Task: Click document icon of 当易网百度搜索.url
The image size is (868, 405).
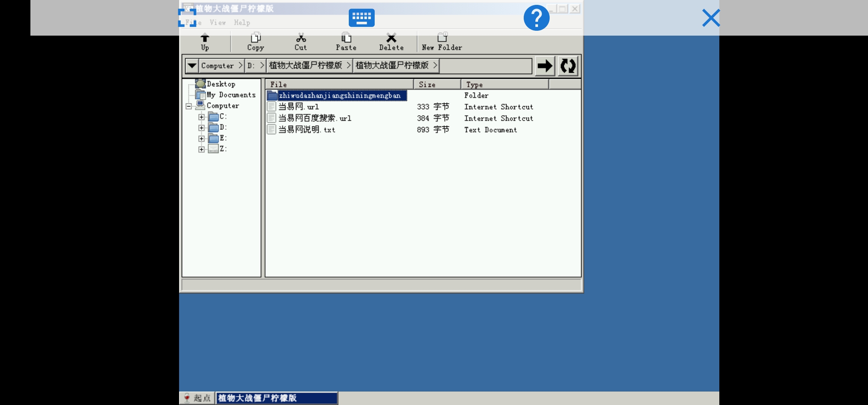Action: (x=271, y=118)
